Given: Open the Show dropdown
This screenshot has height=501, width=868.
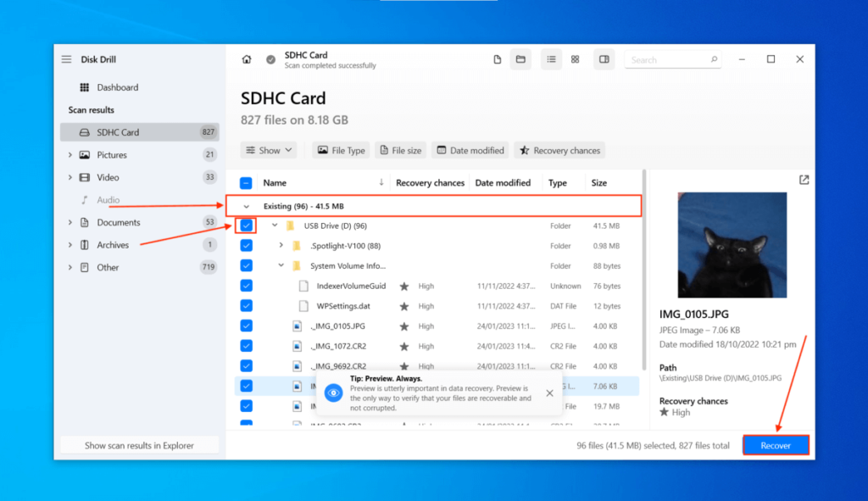Looking at the screenshot, I should [269, 150].
